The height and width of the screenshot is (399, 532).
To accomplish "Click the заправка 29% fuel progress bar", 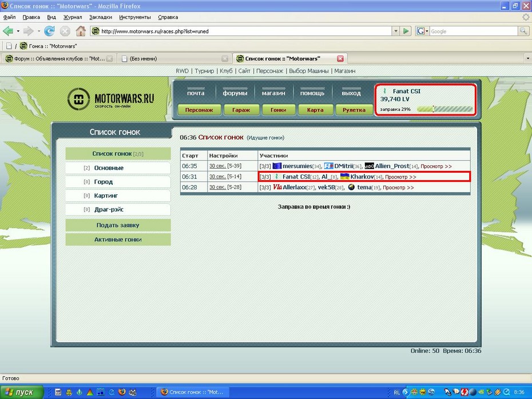I will (444, 109).
